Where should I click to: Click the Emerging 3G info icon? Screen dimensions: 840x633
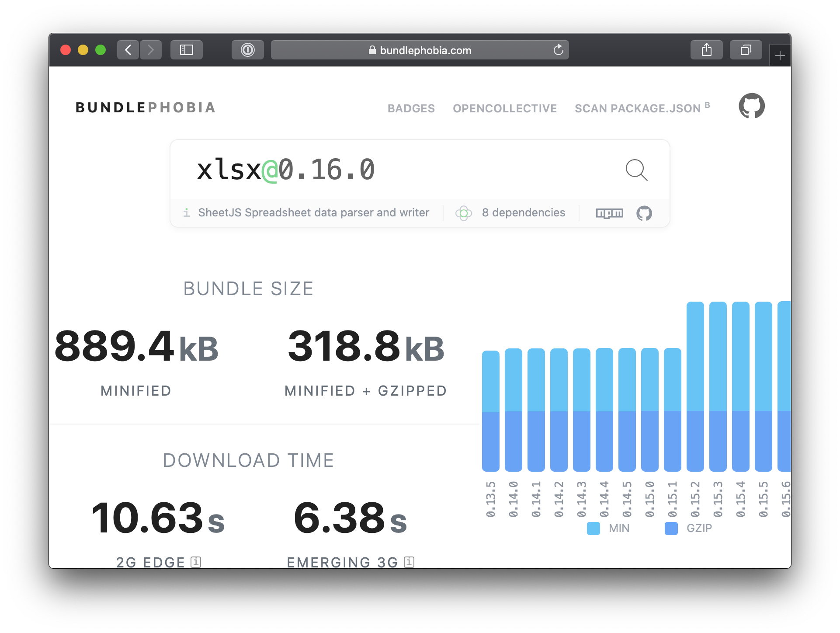click(409, 562)
